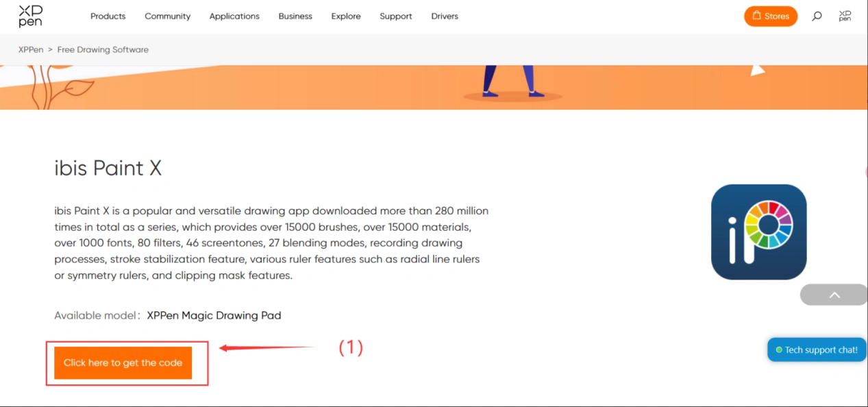Open the Tech support chat widget
The width and height of the screenshot is (868, 407).
tap(817, 349)
